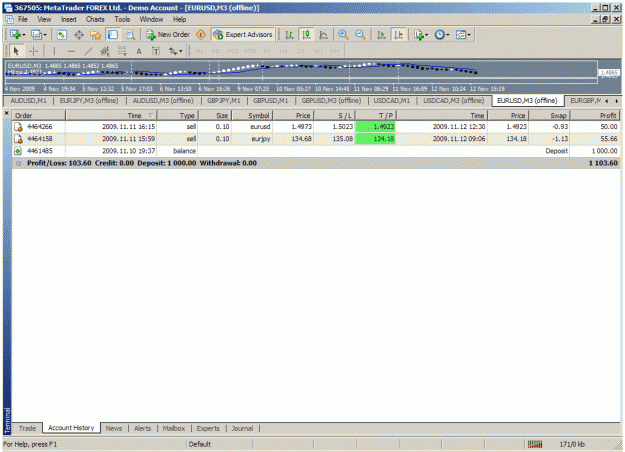Toggle the Expert Advisors button
Image resolution: width=625 pixels, height=452 pixels.
243,35
